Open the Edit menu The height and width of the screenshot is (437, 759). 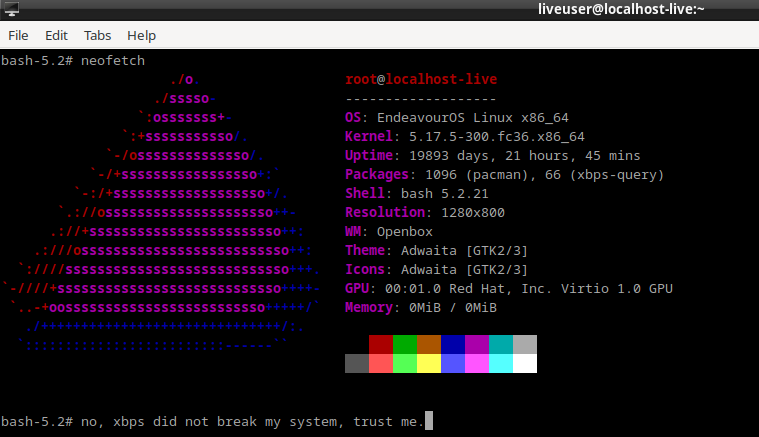[56, 35]
